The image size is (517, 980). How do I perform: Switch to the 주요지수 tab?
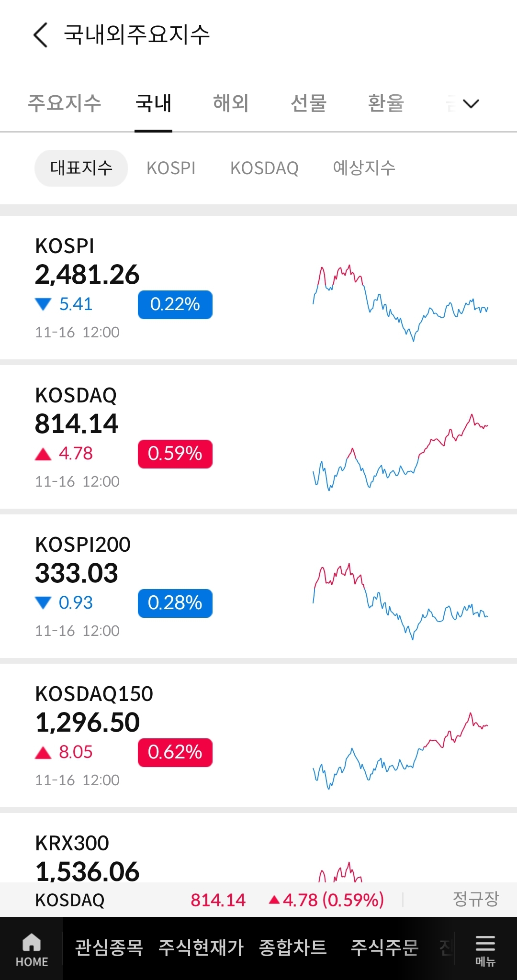click(65, 103)
